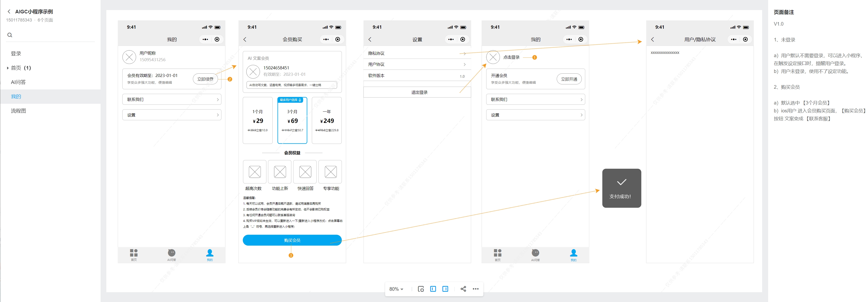Viewport: 868px width, 302px height.
Task: Click the back arrow on 设置 screen
Action: click(370, 39)
